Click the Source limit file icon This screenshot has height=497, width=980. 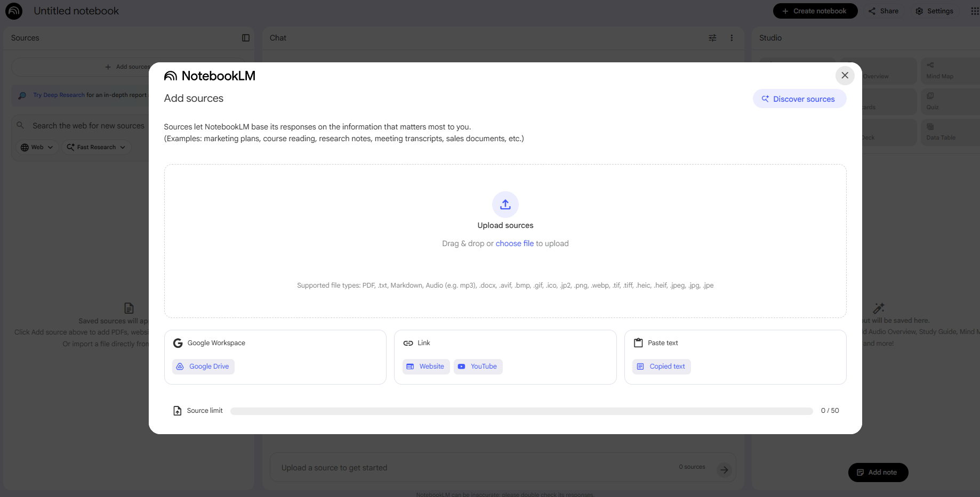click(x=178, y=411)
